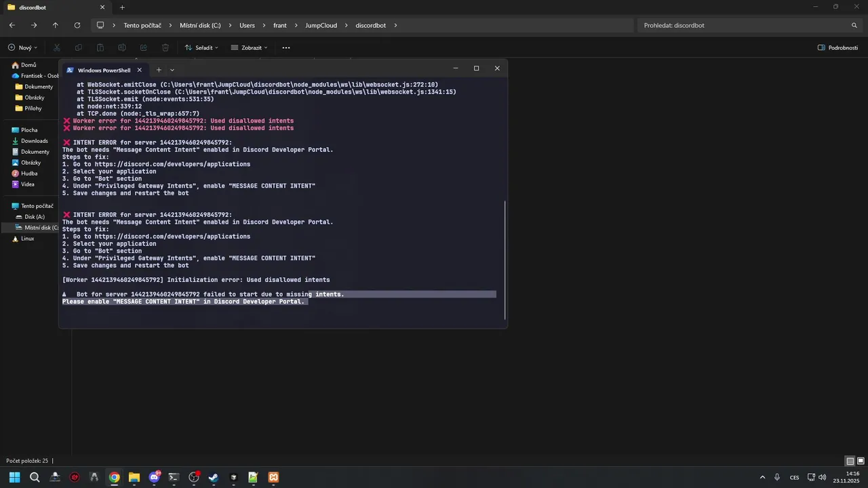
Task: Select Disk (A:) in navigation tree
Action: (x=31, y=217)
